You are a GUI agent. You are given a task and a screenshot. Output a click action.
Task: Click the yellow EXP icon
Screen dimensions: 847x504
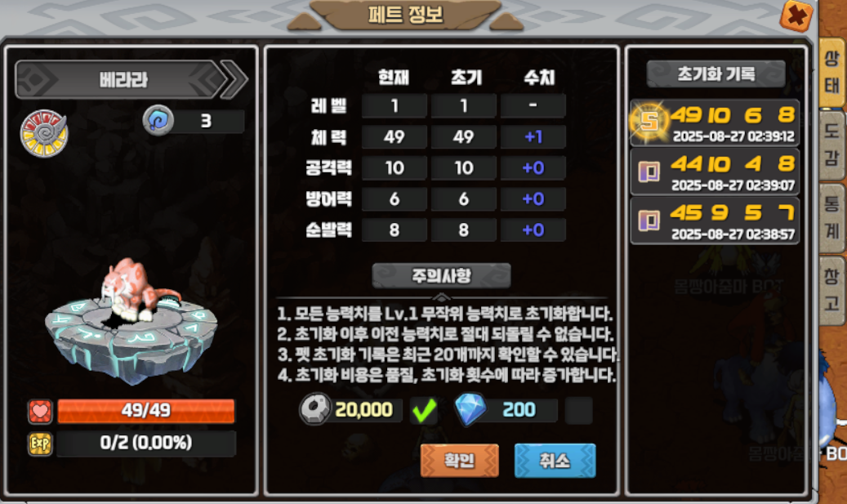(x=40, y=444)
